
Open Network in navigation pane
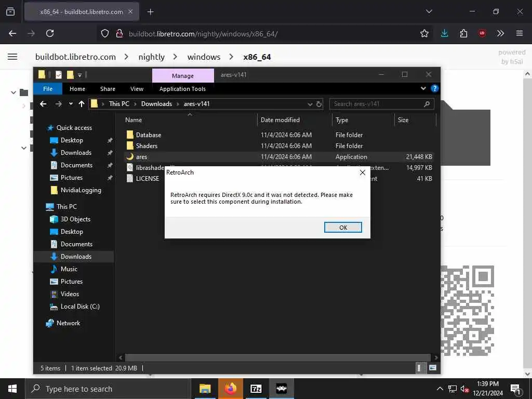(68, 323)
